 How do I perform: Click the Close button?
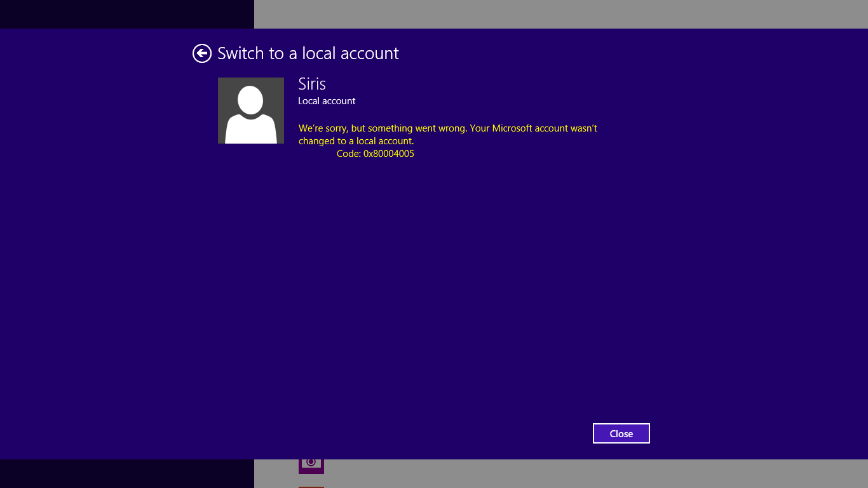[621, 433]
